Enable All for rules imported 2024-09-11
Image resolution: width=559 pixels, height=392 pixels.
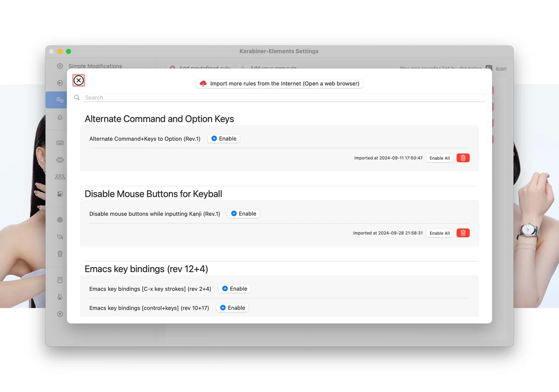click(x=440, y=158)
